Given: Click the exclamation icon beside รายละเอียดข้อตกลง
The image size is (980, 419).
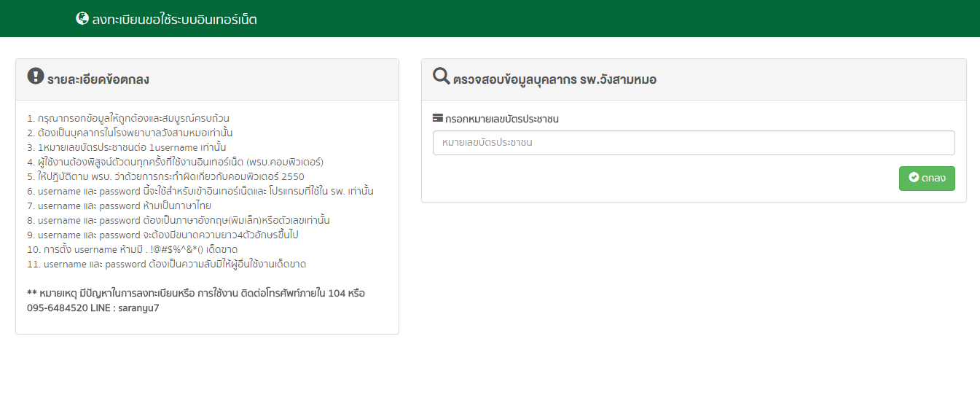Looking at the screenshot, I should [x=36, y=77].
